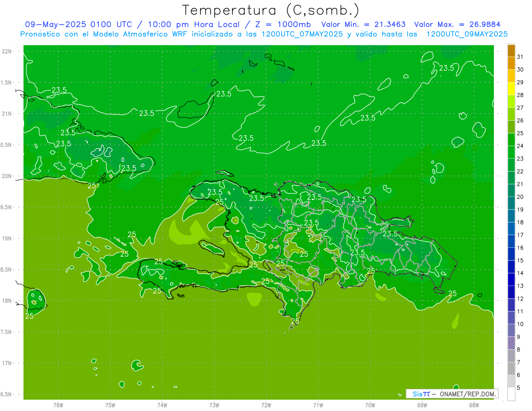Click the green swatch between legend values 23 and 24
This screenshot has height=411, width=532.
[511, 152]
